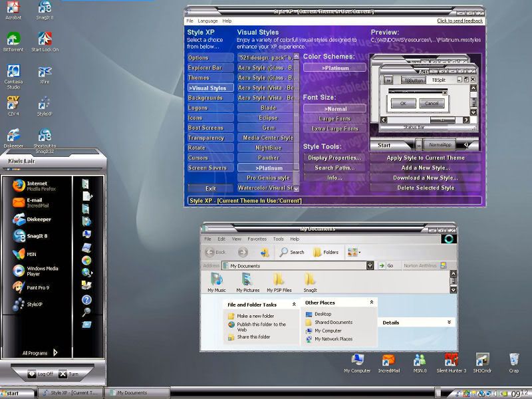Click Log Off in the Start menu
The width and height of the screenshot is (532, 399).
[41, 374]
